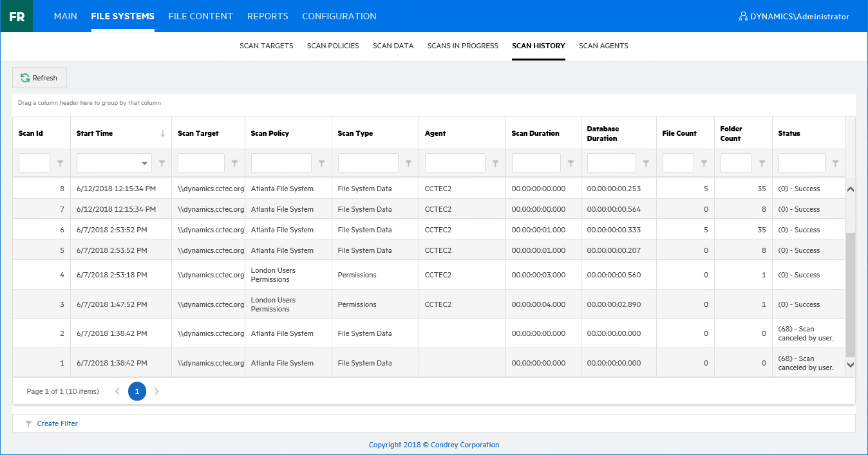Open the Start Time filter dropdown
The image size is (868, 455).
(145, 163)
